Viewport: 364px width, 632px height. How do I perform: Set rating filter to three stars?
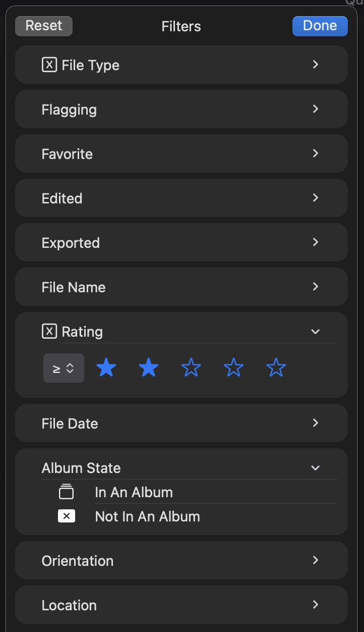tap(191, 368)
